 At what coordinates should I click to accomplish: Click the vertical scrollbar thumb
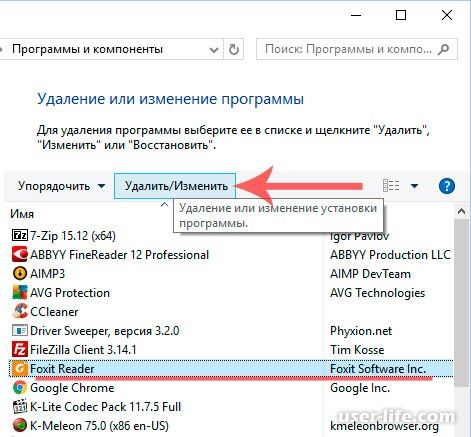pos(461,303)
